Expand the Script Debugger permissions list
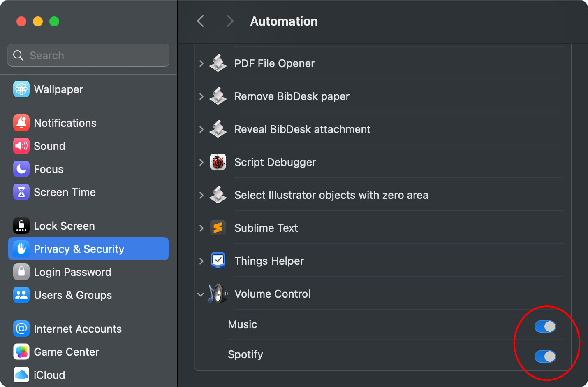The width and height of the screenshot is (588, 387). [201, 162]
